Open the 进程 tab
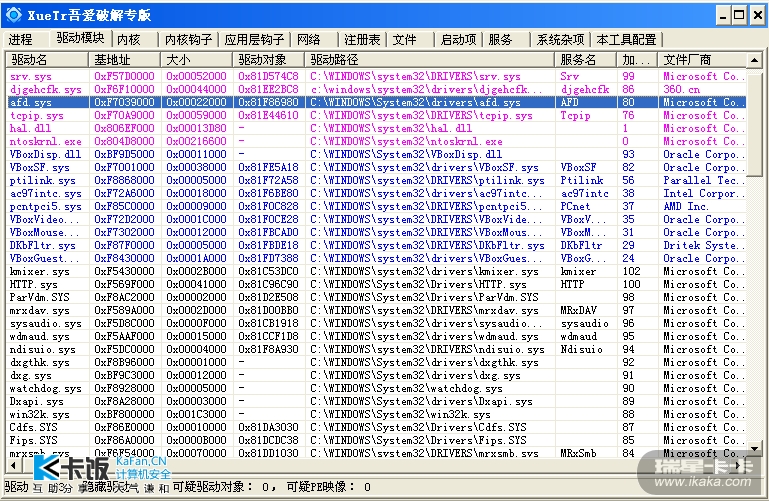 tap(21, 39)
